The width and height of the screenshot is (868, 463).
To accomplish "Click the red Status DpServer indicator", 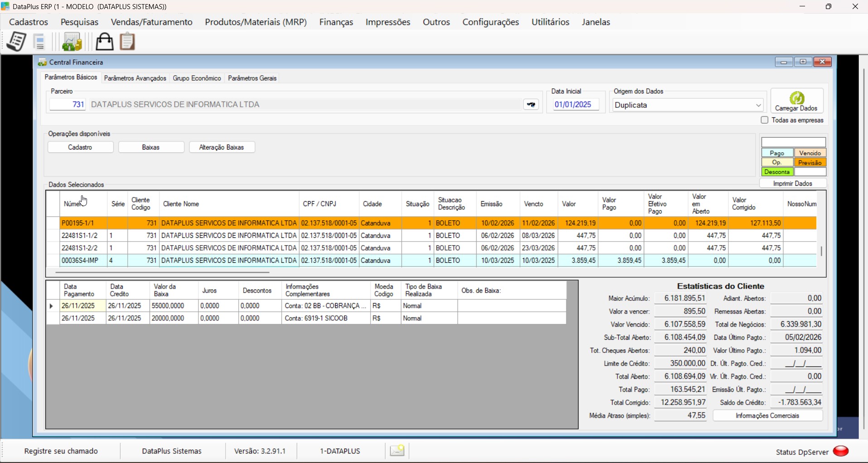I will tap(841, 451).
